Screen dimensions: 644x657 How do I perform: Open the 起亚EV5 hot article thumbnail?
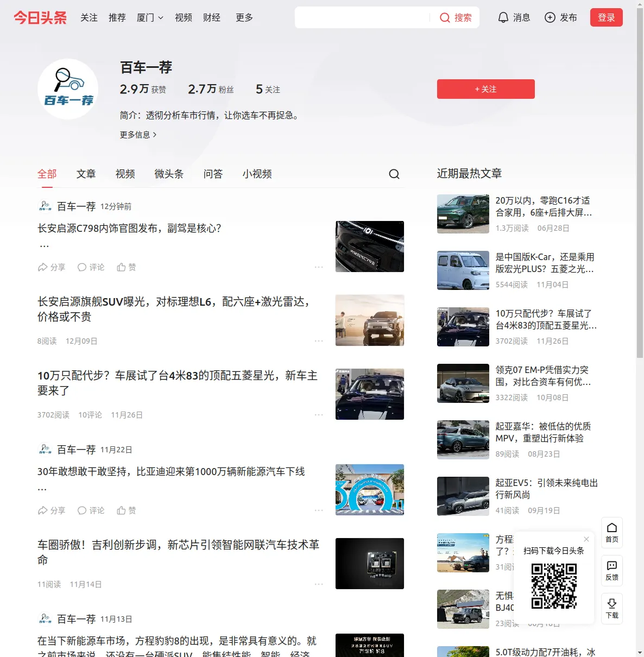463,496
